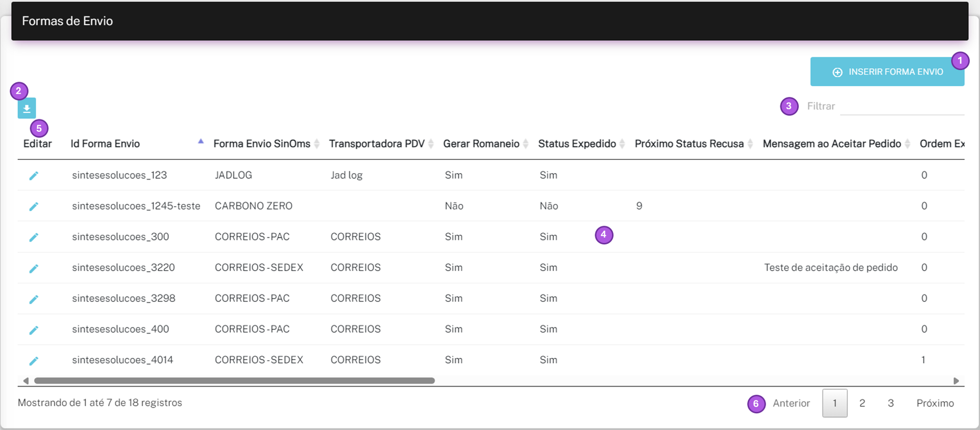Click the sintesesolucoes_123 id text

tap(119, 175)
